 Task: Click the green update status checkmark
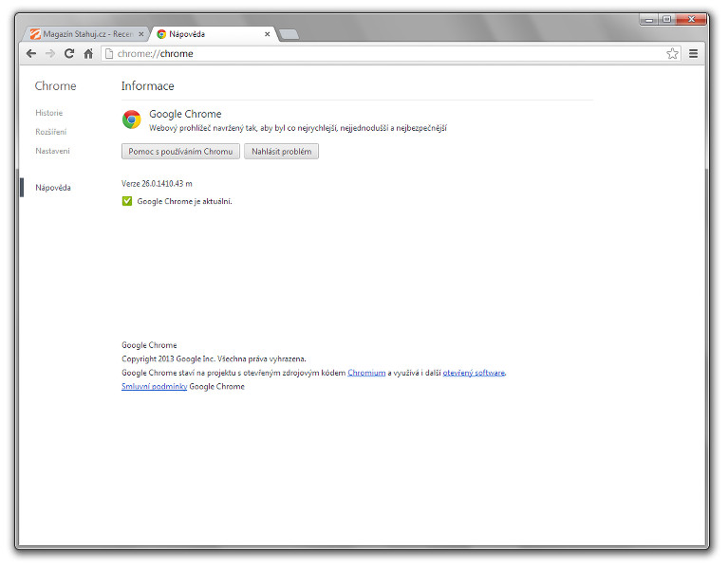pos(127,201)
